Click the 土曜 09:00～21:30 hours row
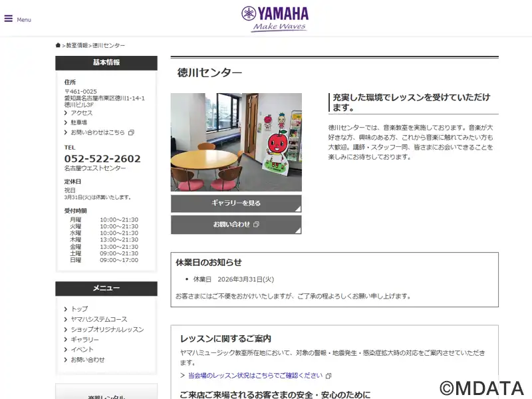532x399 pixels. point(104,253)
